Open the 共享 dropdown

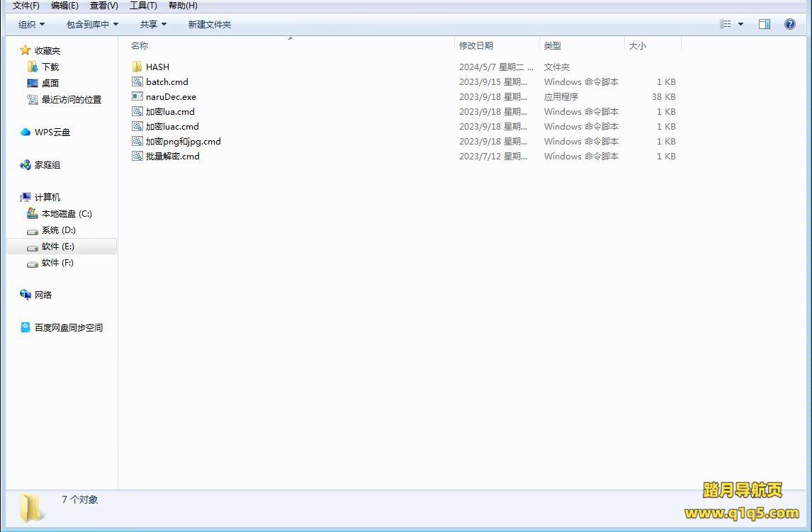[153, 24]
